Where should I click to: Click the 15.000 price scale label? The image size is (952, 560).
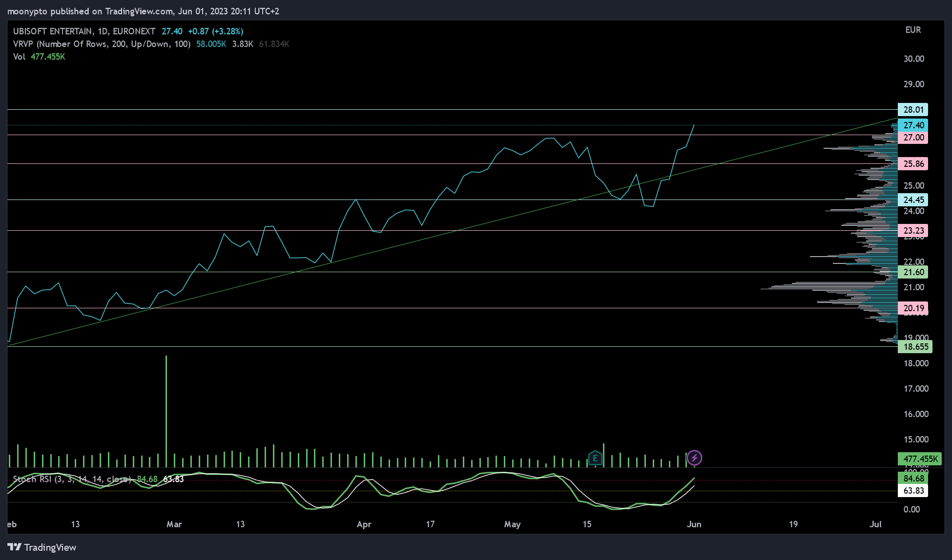pos(916,440)
